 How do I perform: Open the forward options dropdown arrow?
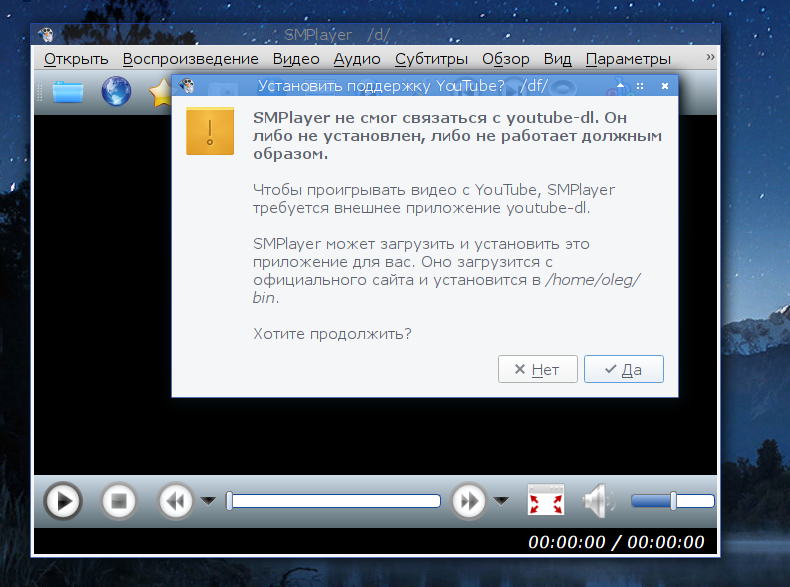pyautogui.click(x=501, y=501)
